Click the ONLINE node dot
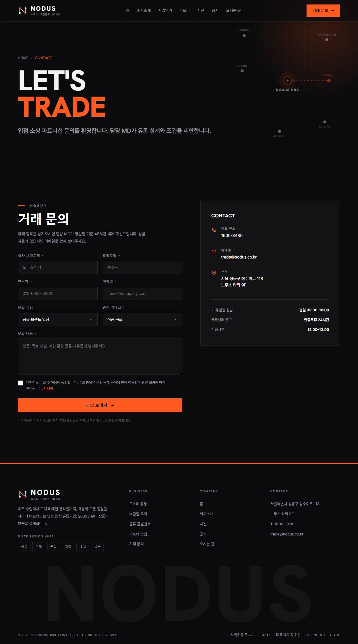Screen dimensions: 358x644 tap(325, 122)
